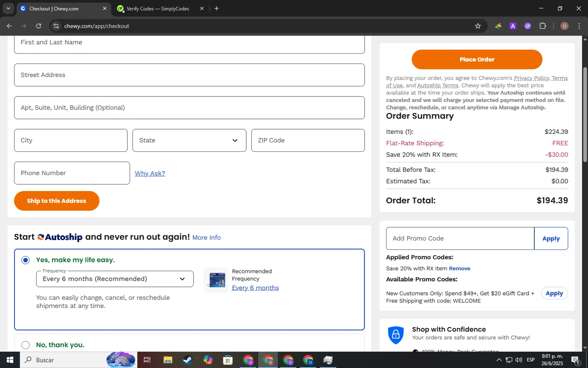
Task: Open the Autoship Terms link
Action: [437, 86]
